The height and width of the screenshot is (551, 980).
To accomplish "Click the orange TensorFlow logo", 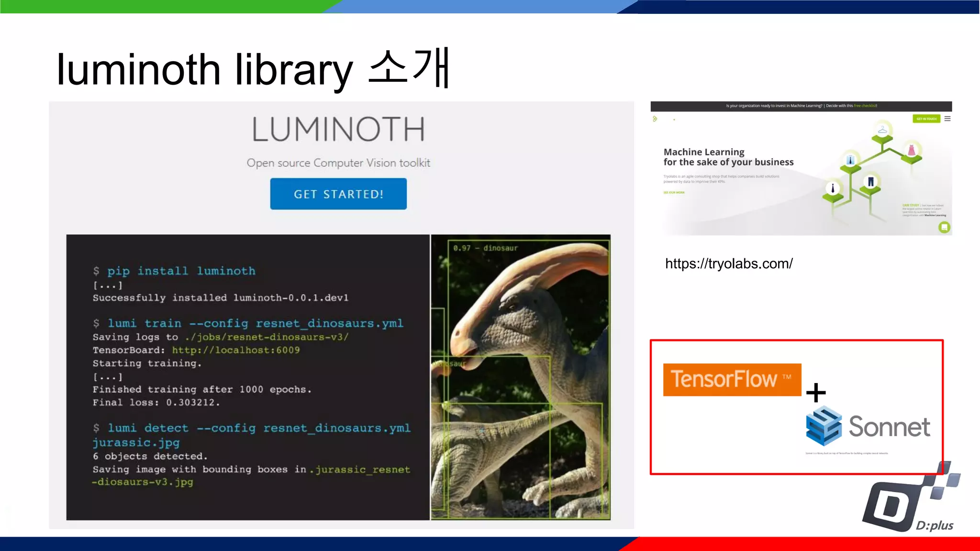I will tap(732, 380).
